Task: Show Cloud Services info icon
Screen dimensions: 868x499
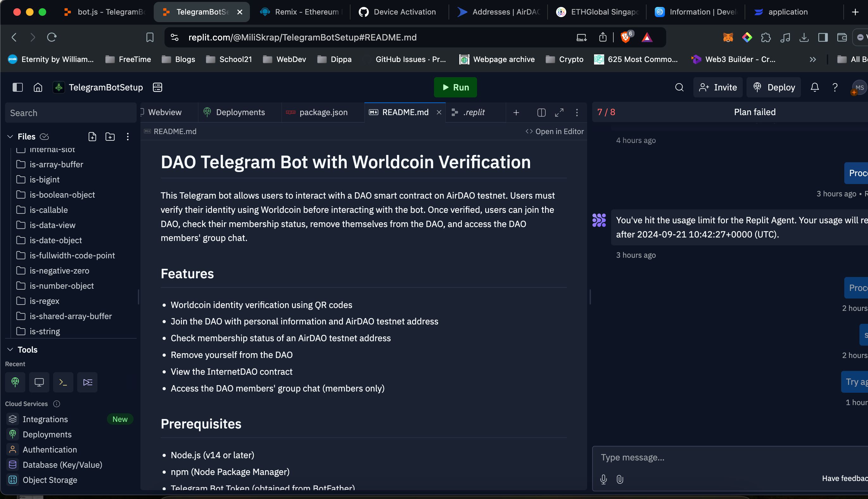Action: pyautogui.click(x=57, y=404)
